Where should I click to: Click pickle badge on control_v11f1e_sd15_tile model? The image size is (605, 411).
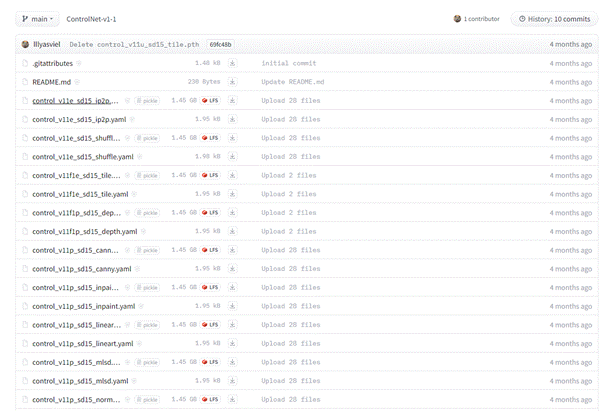(147, 175)
